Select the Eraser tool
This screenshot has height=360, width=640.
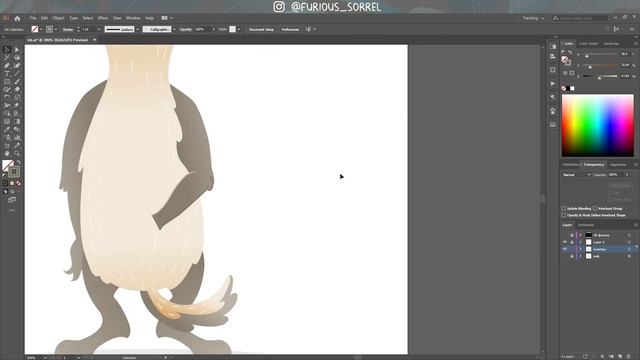[17, 89]
